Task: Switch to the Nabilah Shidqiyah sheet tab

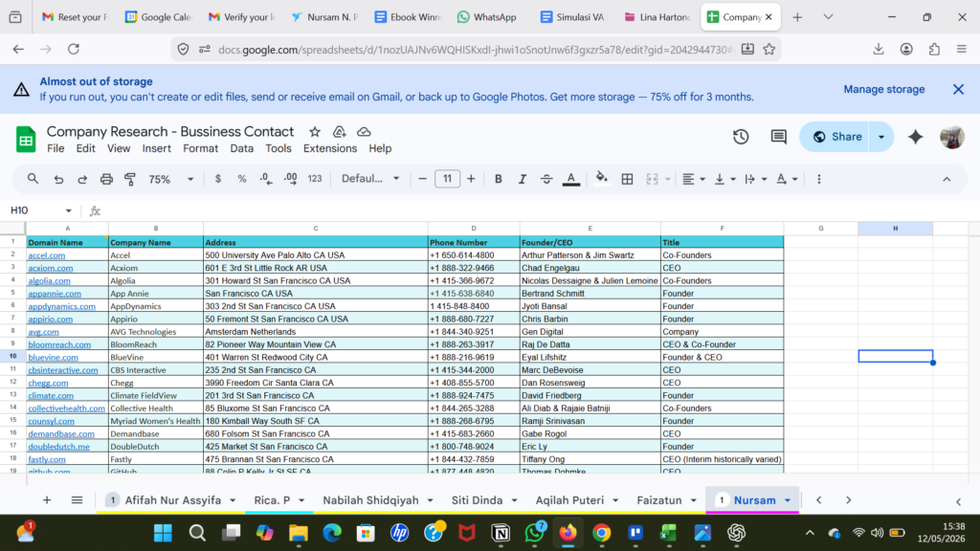Action: pos(370,500)
